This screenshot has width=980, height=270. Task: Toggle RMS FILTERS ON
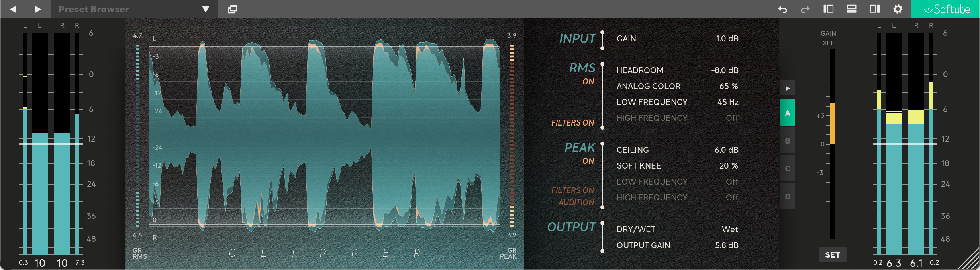click(572, 123)
